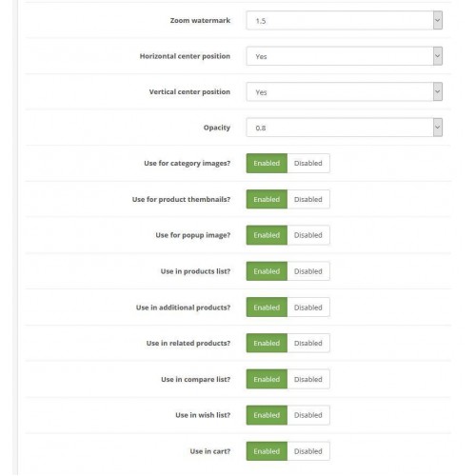Disable use in wish list

click(x=308, y=415)
